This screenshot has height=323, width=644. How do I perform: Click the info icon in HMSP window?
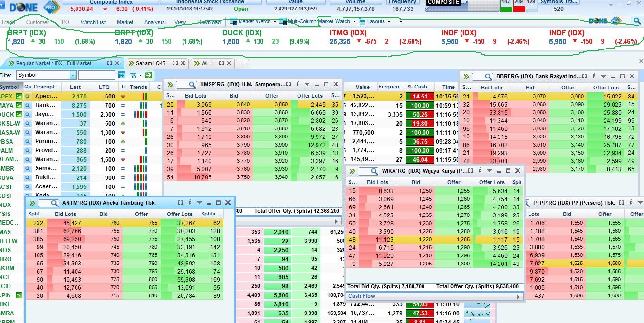coord(298,84)
